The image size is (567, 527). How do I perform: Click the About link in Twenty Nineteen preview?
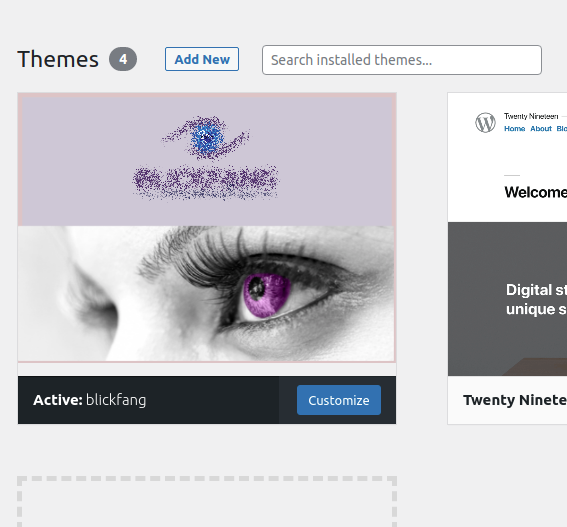(x=541, y=128)
